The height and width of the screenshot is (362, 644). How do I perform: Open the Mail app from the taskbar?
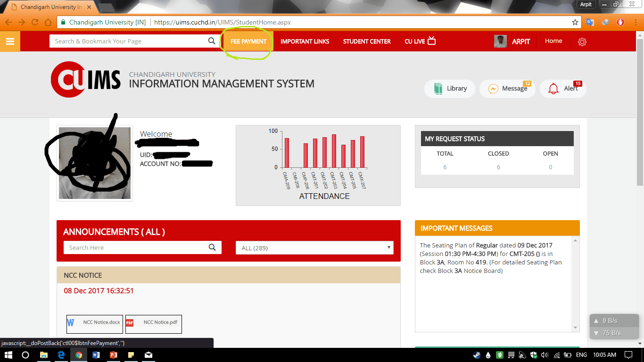(149, 355)
